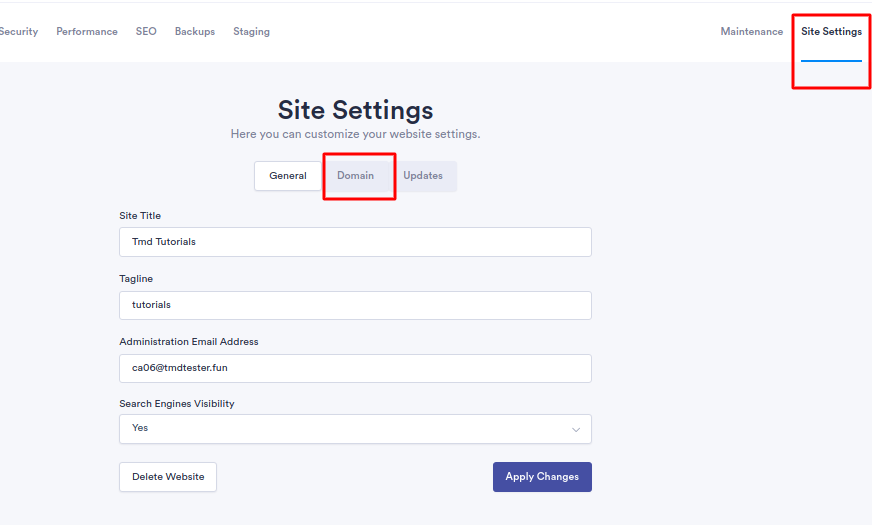Open the Performance menu item
872x525 pixels.
tap(87, 32)
